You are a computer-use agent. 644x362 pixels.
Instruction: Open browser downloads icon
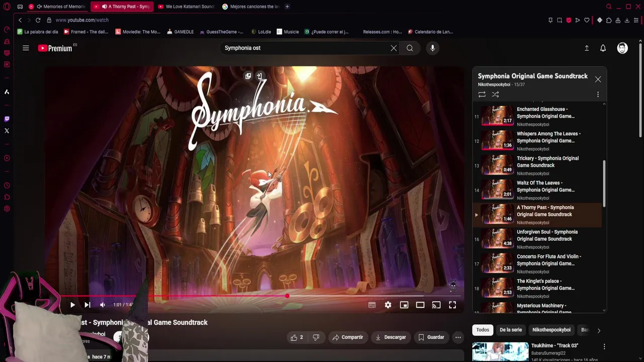point(627,20)
